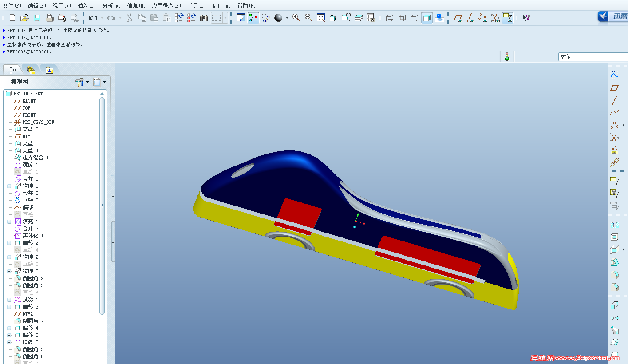Toggle datum axes visibility
Image resolution: width=628 pixels, height=364 pixels.
click(470, 18)
